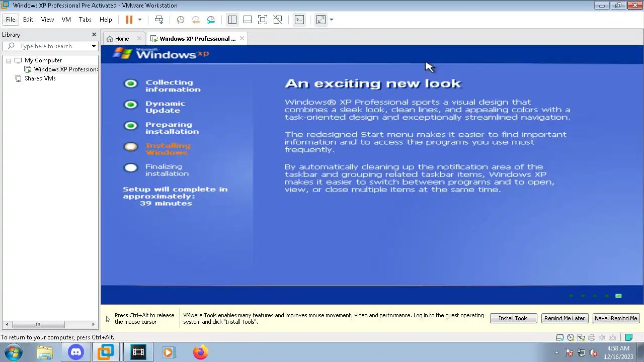
Task: Take a snapshot of this virtual machine
Action: [180, 20]
